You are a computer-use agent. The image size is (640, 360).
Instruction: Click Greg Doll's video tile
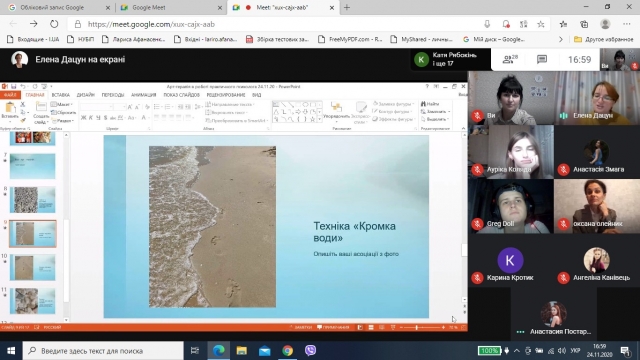pyautogui.click(x=511, y=206)
